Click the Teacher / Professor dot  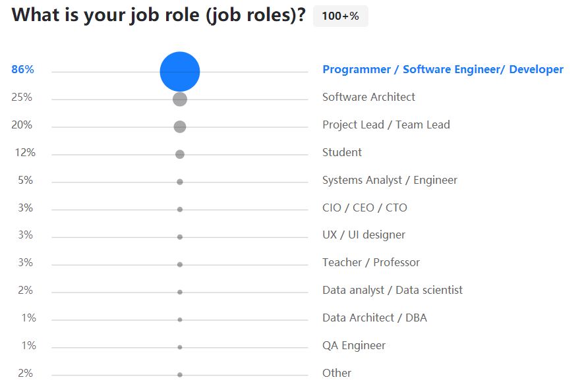coord(180,264)
